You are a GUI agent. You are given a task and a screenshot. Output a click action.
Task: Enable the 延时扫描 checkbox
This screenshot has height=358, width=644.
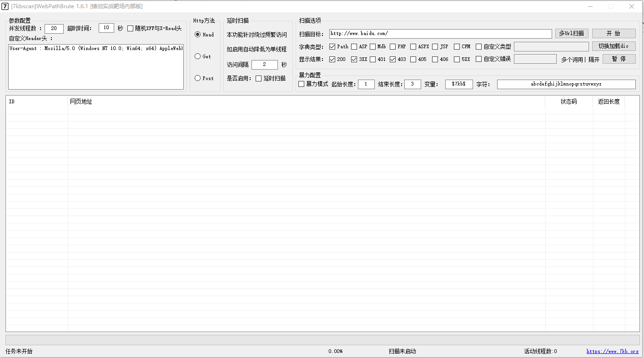[259, 78]
